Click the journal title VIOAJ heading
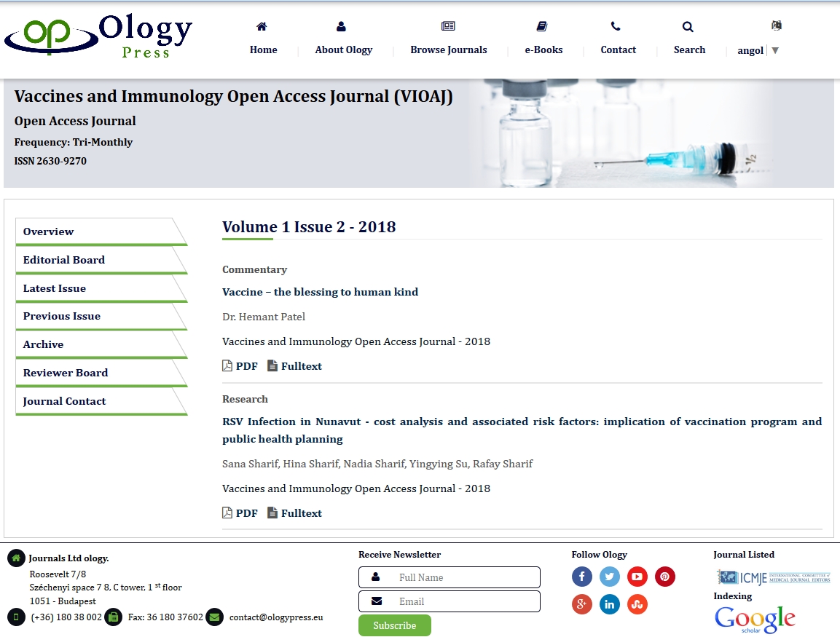The height and width of the screenshot is (637, 840). (x=234, y=96)
